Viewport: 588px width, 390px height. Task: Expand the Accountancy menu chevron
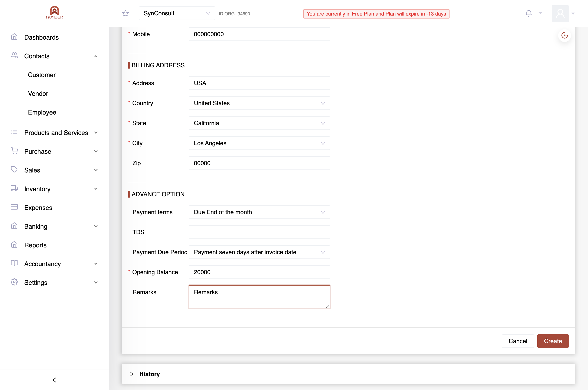96,264
